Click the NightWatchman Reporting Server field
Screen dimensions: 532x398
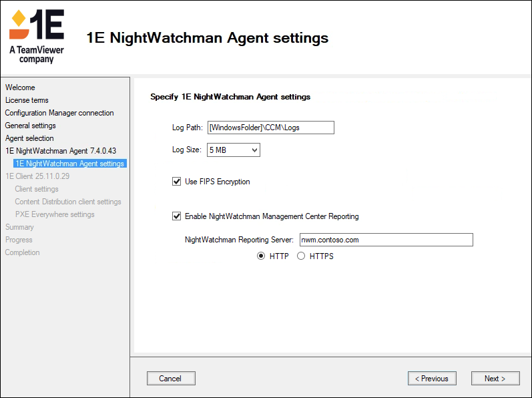tap(385, 240)
